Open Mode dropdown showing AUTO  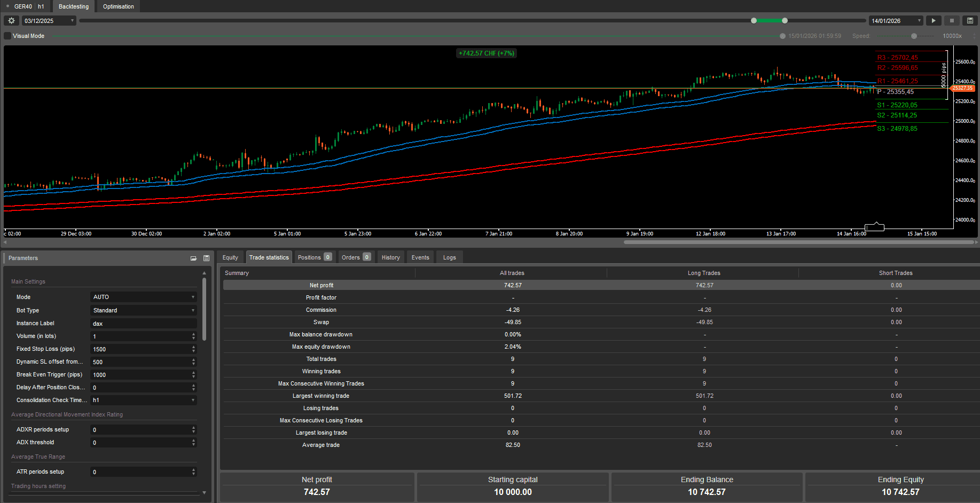[144, 297]
